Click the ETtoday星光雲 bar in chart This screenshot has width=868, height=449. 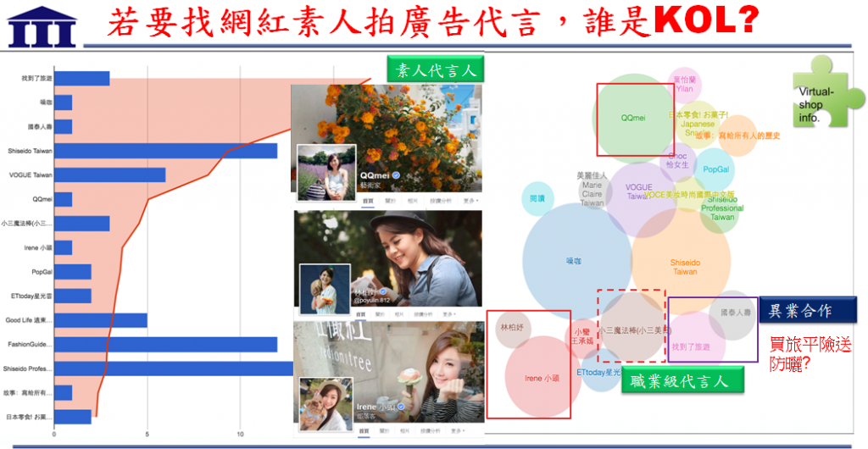tap(73, 296)
